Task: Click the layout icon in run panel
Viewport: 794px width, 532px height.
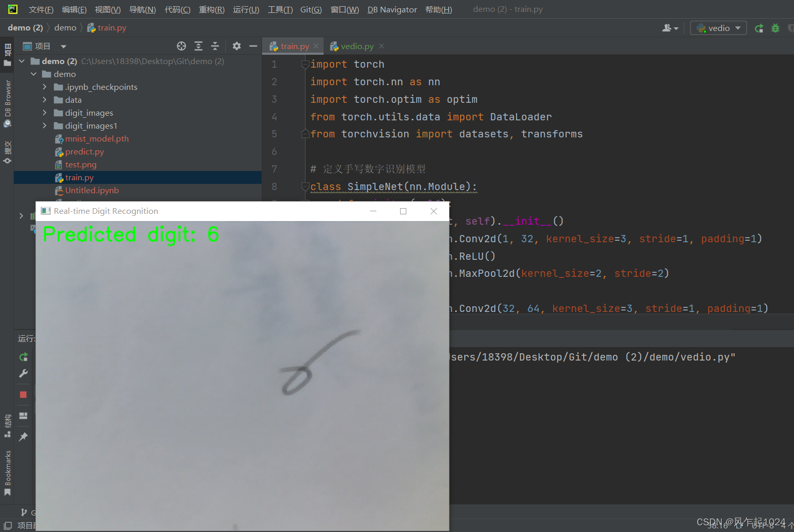Action: (23, 416)
